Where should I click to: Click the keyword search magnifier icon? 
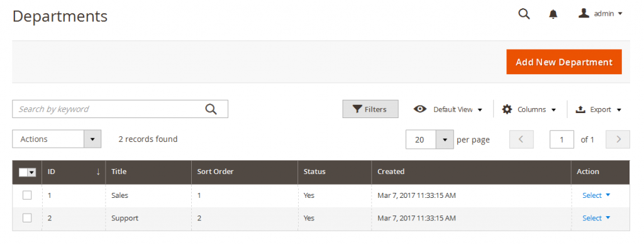pos(211,109)
